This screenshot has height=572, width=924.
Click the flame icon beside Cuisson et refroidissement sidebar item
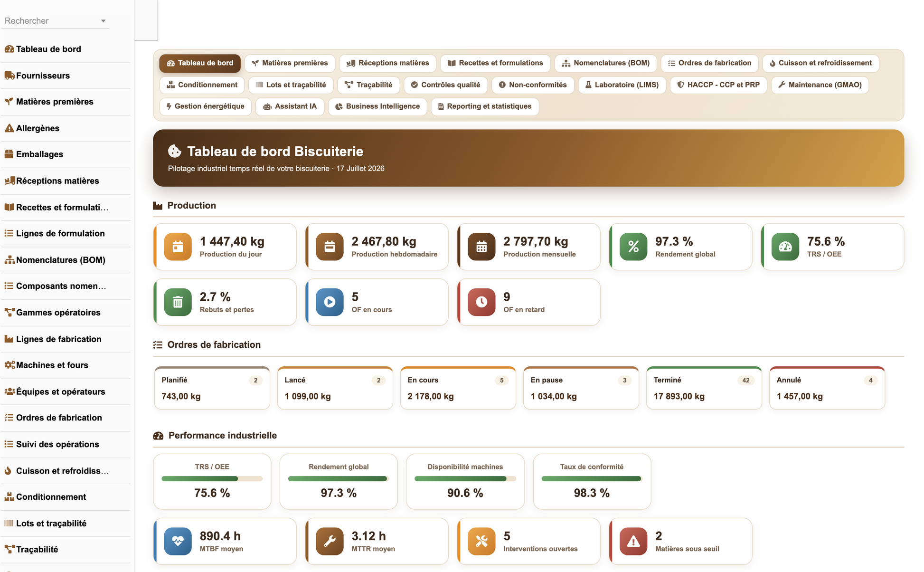pyautogui.click(x=8, y=471)
